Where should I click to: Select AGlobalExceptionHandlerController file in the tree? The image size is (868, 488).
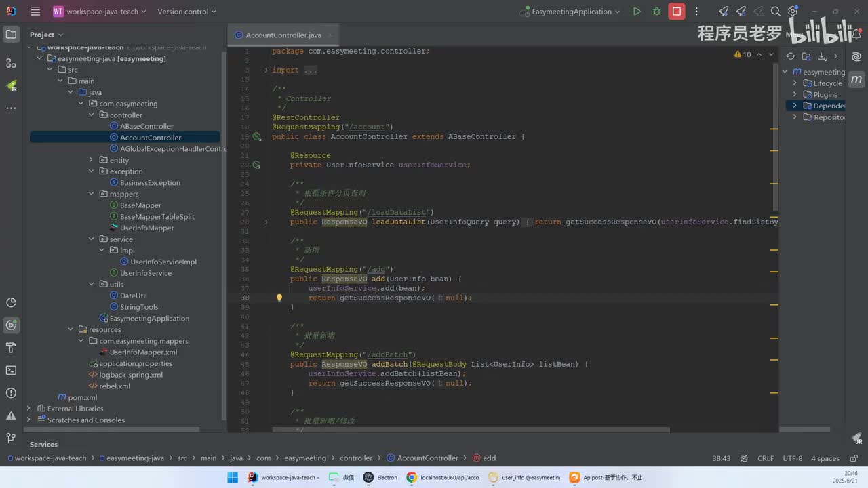pyautogui.click(x=168, y=149)
